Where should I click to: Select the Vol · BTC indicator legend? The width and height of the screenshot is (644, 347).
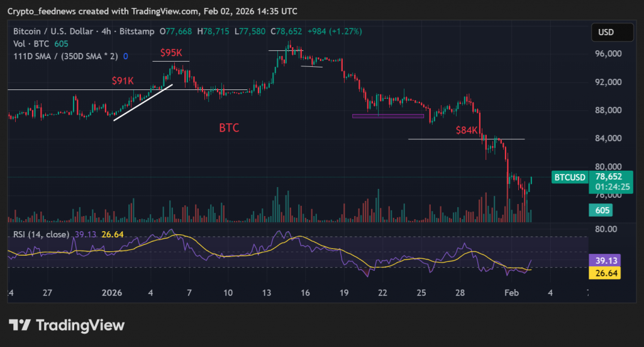coord(41,43)
